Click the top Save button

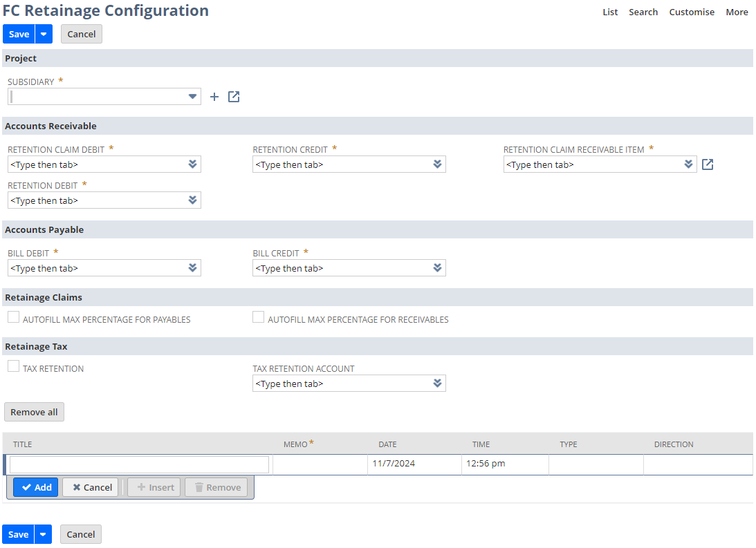click(19, 34)
